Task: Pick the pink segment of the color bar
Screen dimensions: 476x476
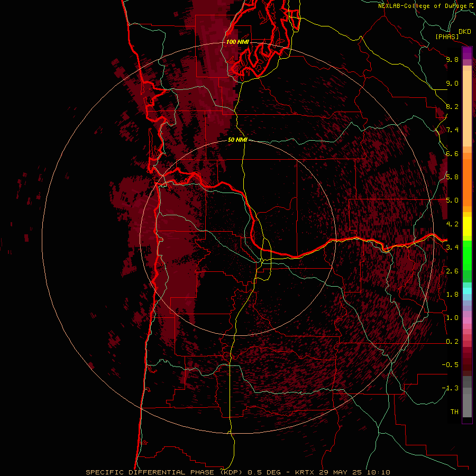Action: [x=467, y=321]
